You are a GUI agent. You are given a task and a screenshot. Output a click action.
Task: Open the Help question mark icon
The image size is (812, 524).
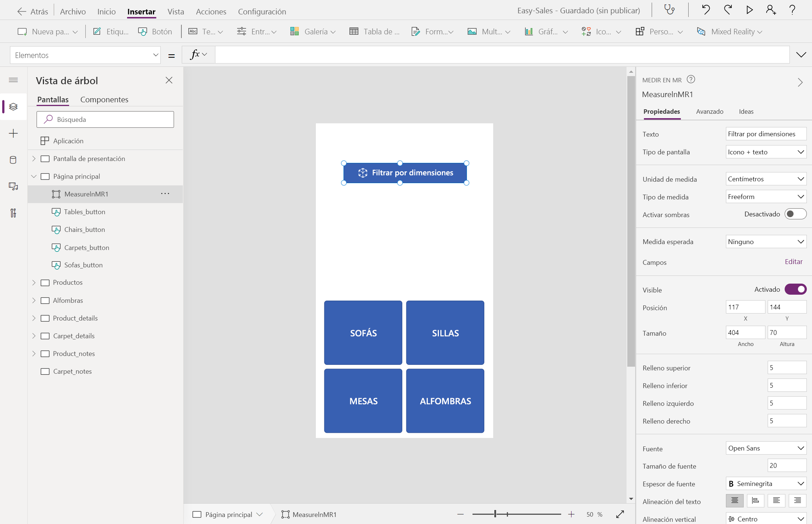(x=792, y=10)
